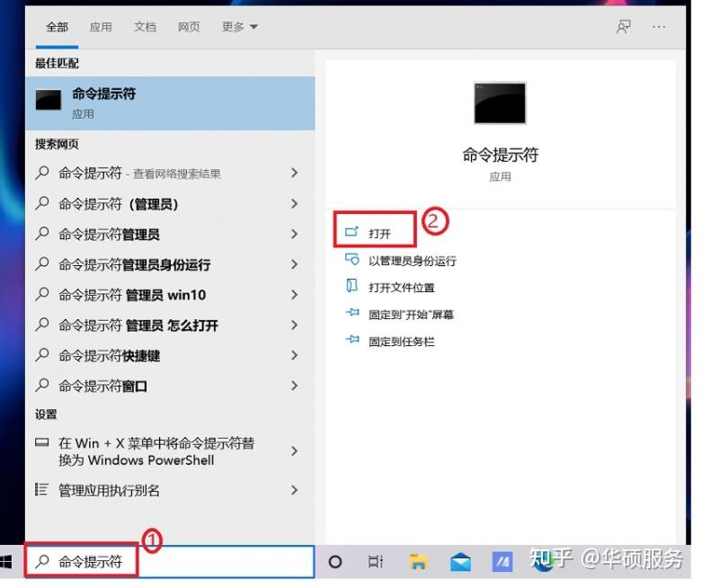Open Mail app from the taskbar
The width and height of the screenshot is (702, 588).
460,562
